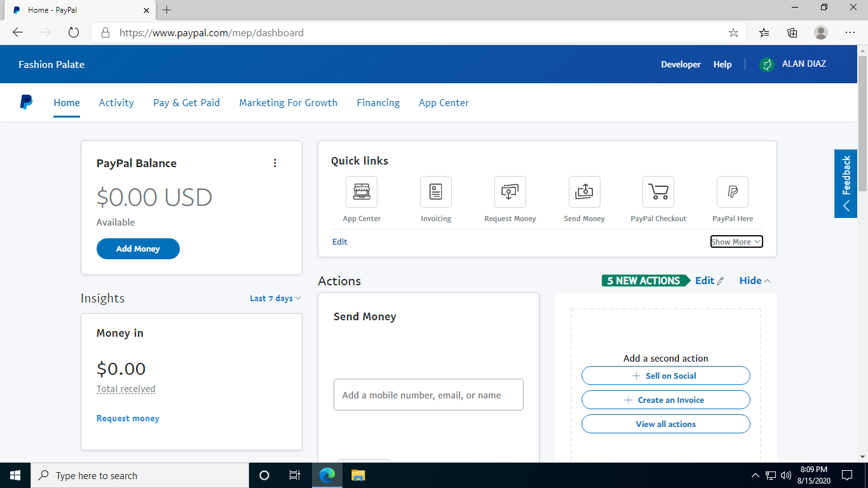
Task: Click the Request Money quick link icon
Action: point(510,192)
